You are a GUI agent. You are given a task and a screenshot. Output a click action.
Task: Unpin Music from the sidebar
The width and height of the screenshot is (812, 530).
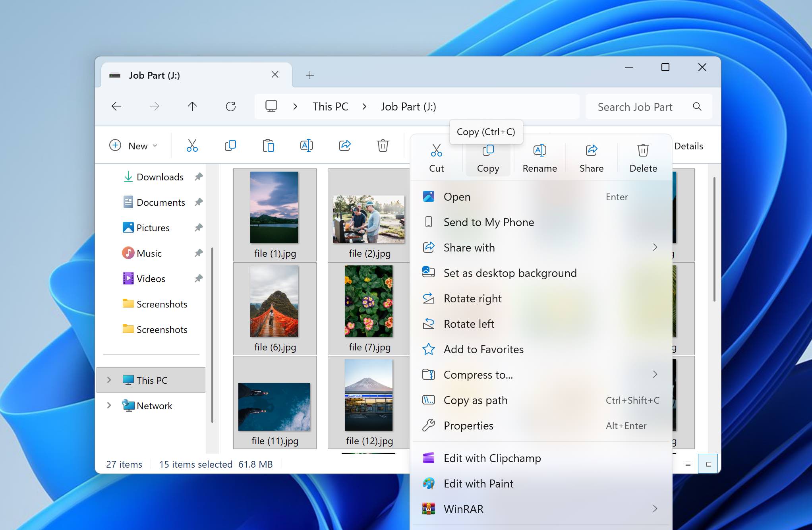198,253
